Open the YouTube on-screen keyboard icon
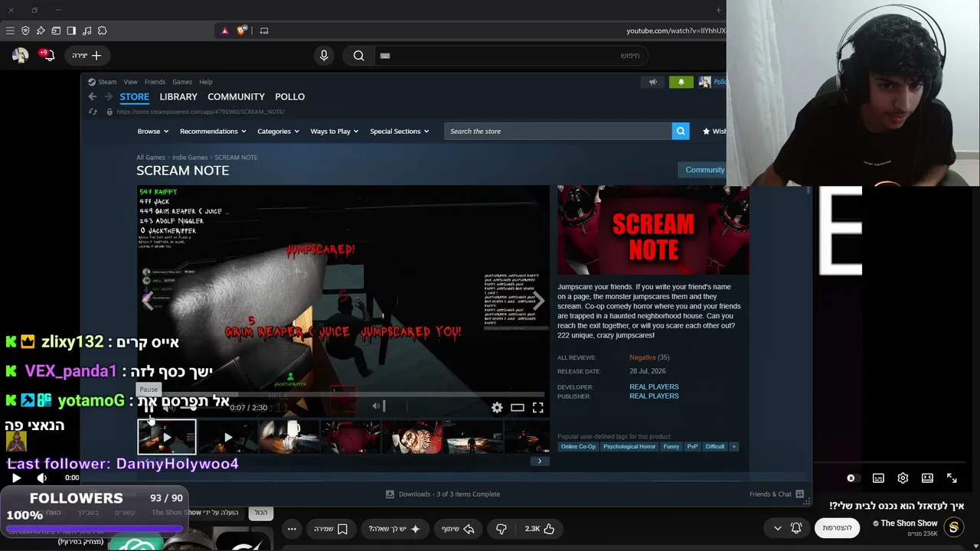Image resolution: width=980 pixels, height=551 pixels. [385, 55]
